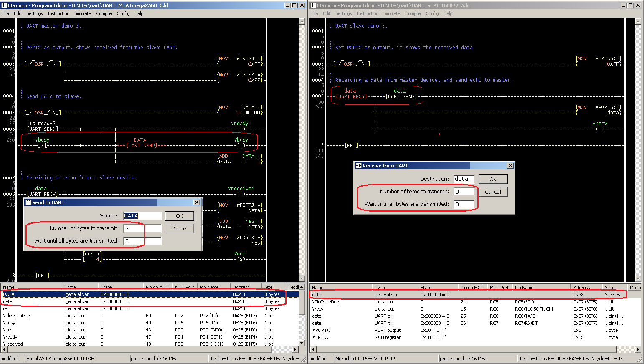The image size is (644, 364).
Task: Open the Simulate menu in the ATmega2560 window
Action: pyautogui.click(x=83, y=13)
